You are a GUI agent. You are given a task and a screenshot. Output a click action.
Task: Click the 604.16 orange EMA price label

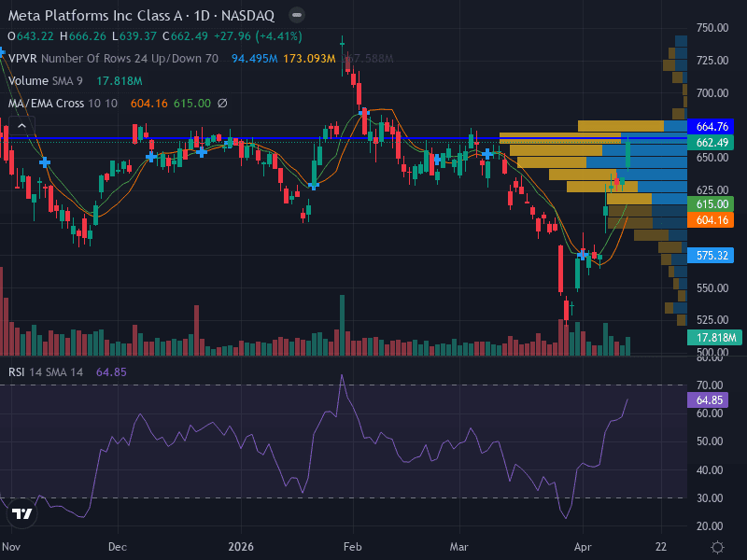point(712,220)
